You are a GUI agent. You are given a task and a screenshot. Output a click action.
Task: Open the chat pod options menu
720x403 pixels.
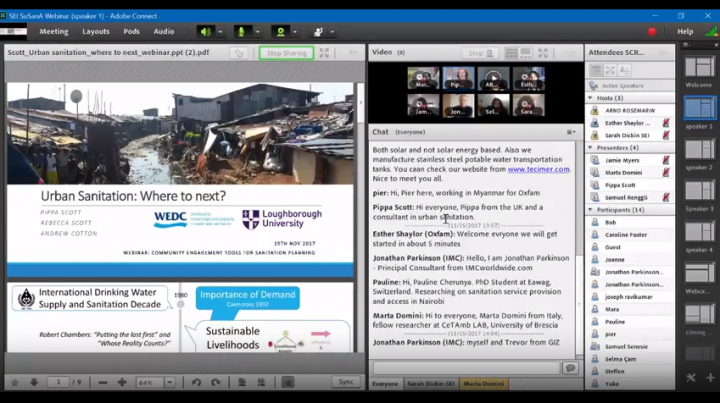click(571, 132)
